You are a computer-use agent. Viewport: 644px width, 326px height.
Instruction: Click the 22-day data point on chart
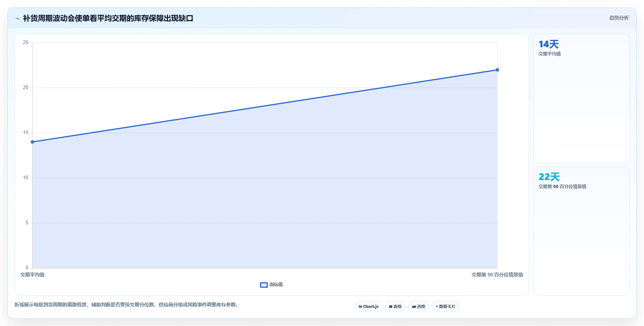point(497,70)
